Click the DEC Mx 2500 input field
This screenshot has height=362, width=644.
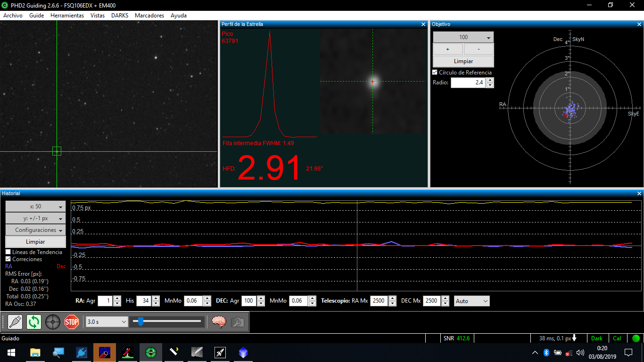tap(432, 301)
